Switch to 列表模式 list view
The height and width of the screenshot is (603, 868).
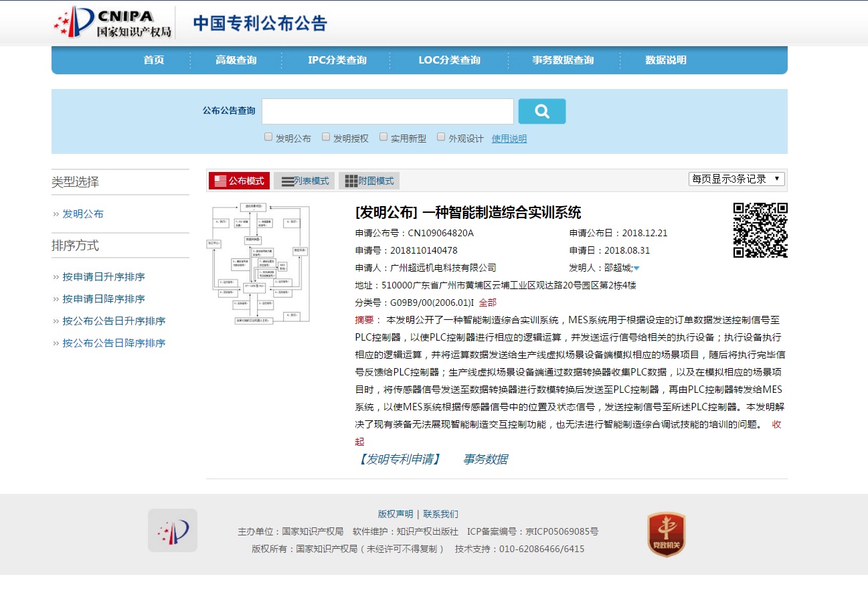pos(305,181)
